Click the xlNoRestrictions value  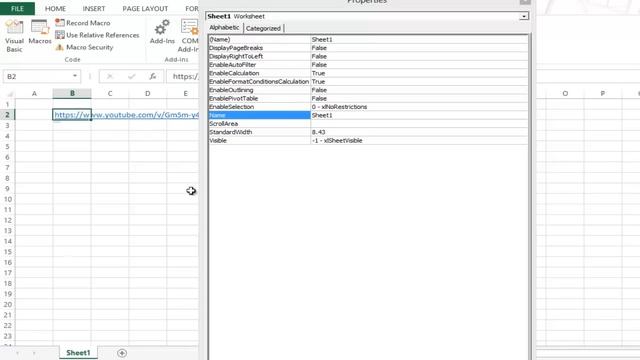(419, 107)
